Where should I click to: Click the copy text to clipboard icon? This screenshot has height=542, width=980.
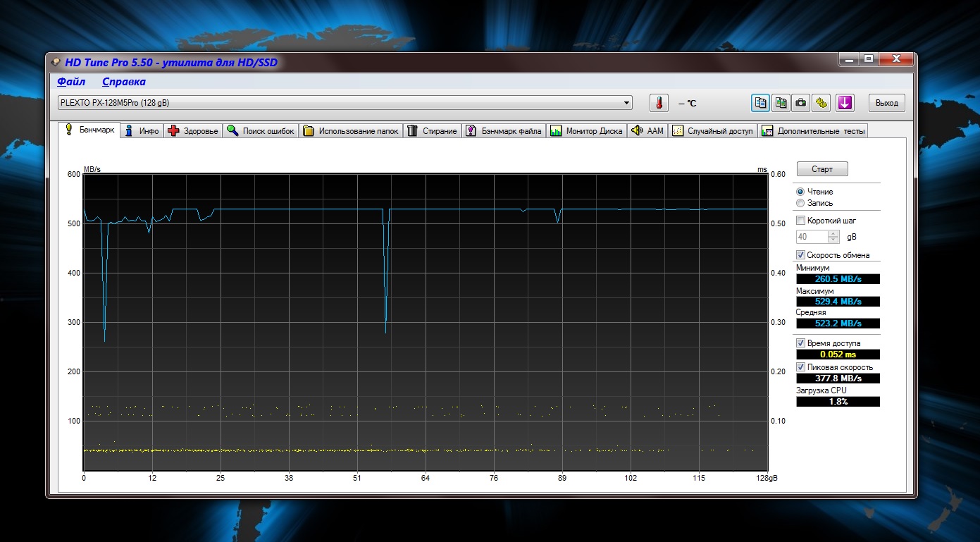(x=760, y=103)
